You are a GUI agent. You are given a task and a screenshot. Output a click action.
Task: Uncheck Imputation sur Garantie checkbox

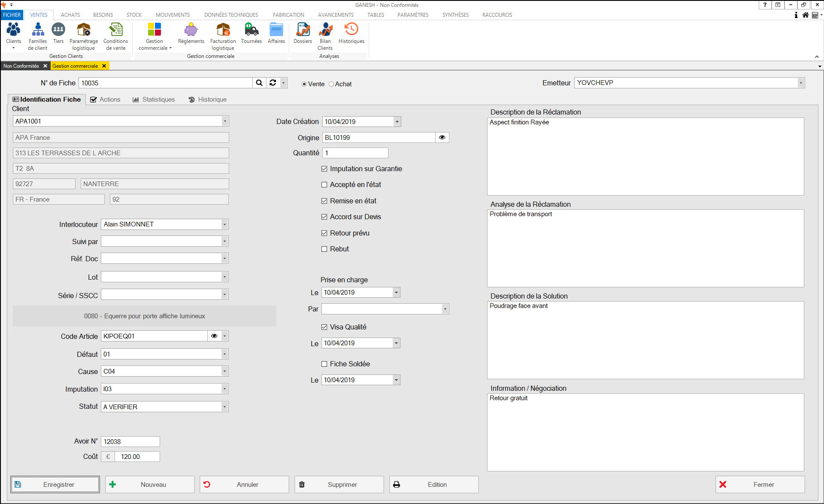324,169
